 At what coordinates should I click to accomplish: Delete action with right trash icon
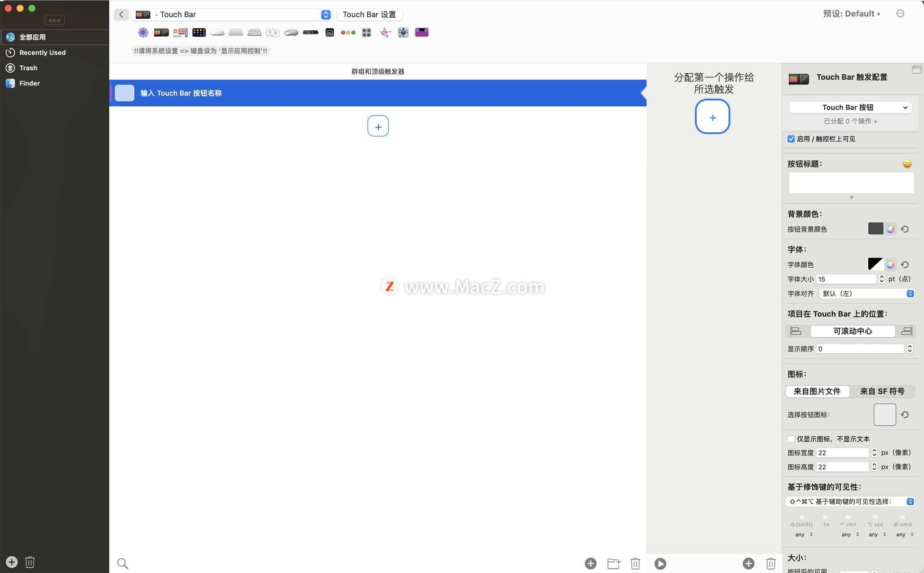[770, 563]
